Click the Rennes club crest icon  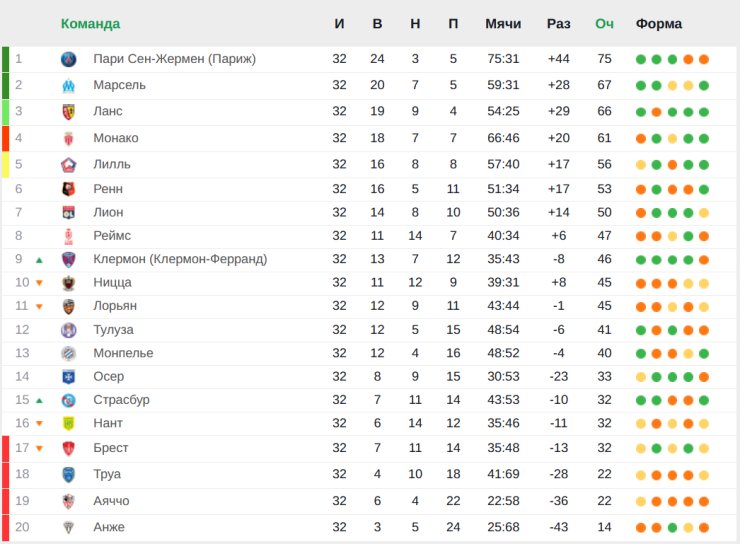pyautogui.click(x=69, y=189)
